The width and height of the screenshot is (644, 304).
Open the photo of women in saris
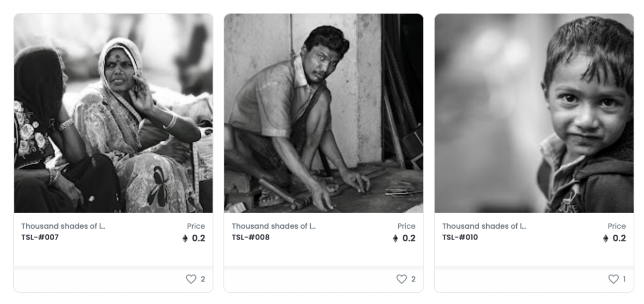pos(113,113)
